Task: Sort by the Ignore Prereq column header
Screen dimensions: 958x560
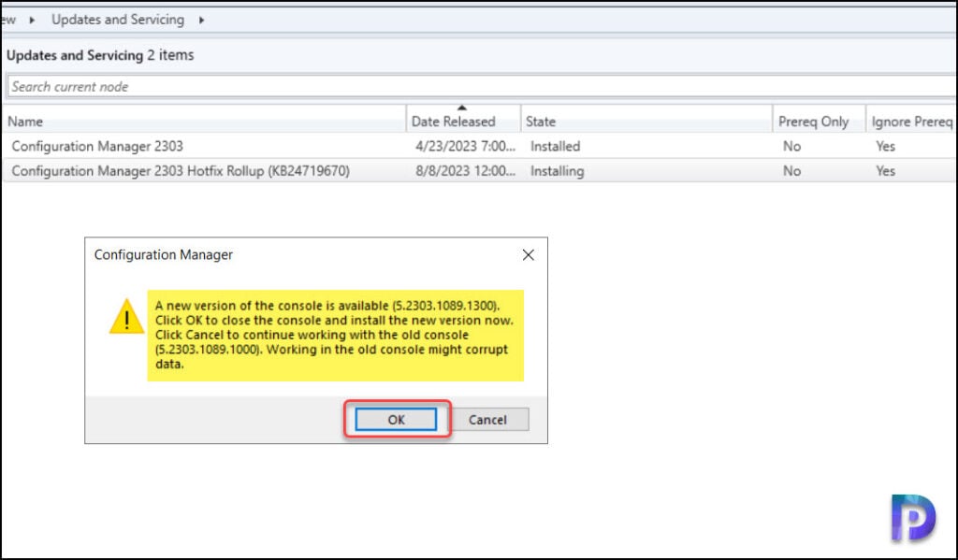Action: point(911,121)
